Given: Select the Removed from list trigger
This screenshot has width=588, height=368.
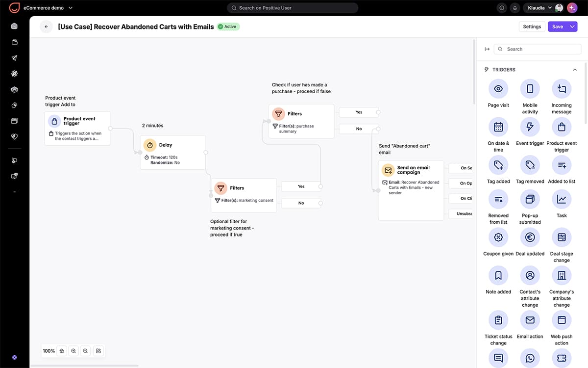Looking at the screenshot, I should 498,199.
